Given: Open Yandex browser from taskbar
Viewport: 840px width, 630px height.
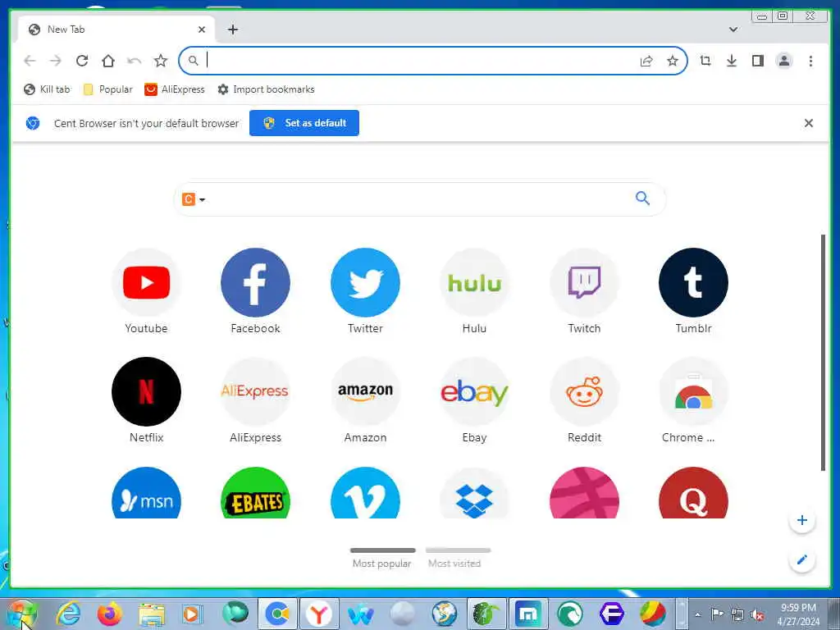Looking at the screenshot, I should pos(319,614).
